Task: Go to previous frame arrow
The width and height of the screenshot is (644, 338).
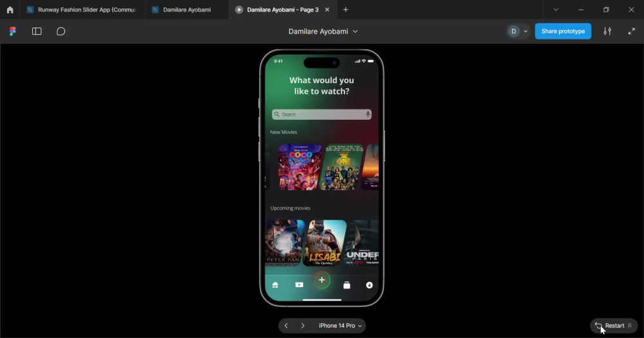Action: (x=287, y=326)
